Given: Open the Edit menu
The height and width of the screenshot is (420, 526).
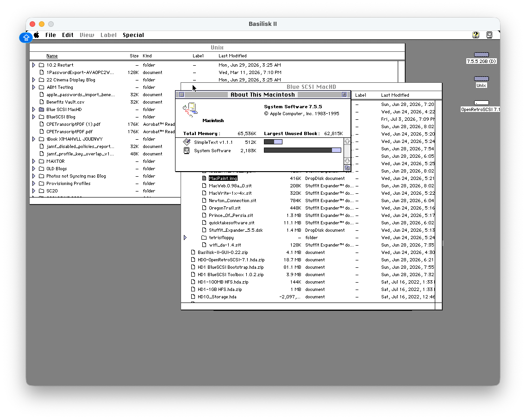Looking at the screenshot, I should [68, 35].
